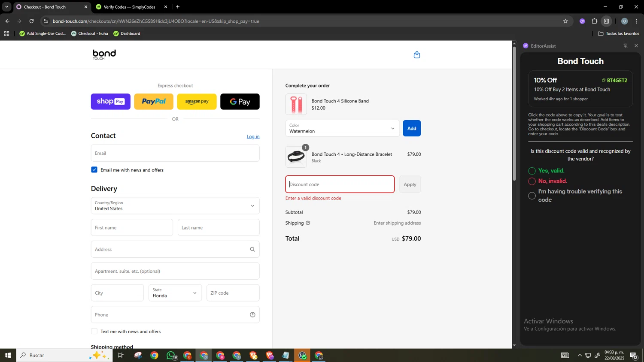Pay with Amazon Pay button

pyautogui.click(x=197, y=102)
